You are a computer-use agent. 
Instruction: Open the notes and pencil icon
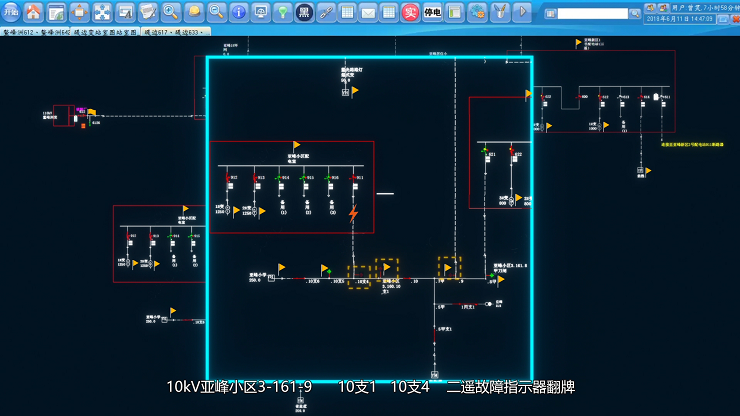148,12
